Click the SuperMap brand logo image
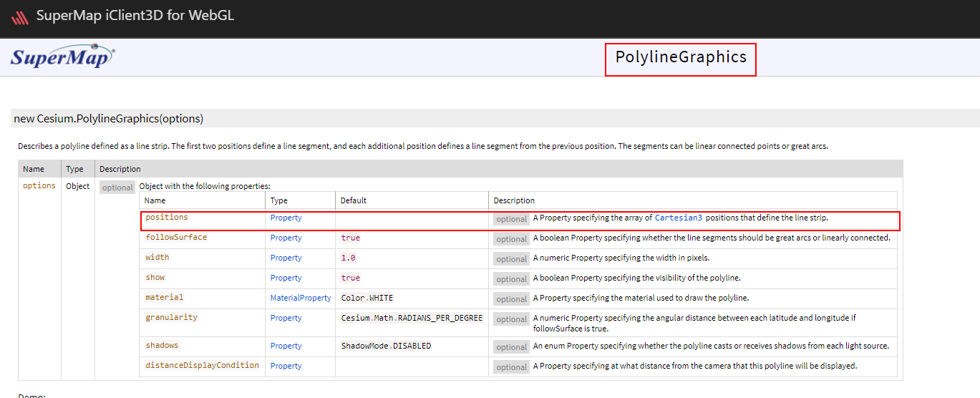The image size is (980, 398). coord(63,57)
